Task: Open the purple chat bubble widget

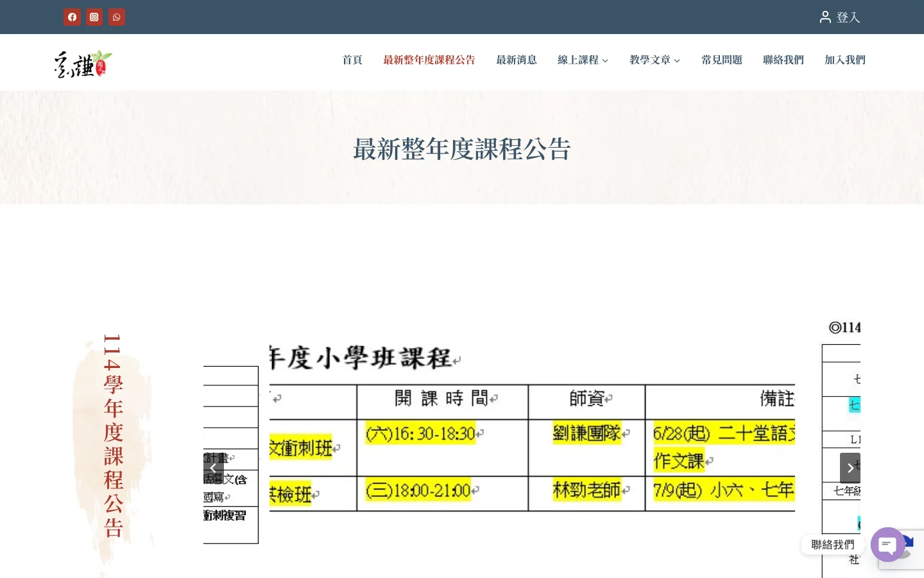Action: [887, 544]
